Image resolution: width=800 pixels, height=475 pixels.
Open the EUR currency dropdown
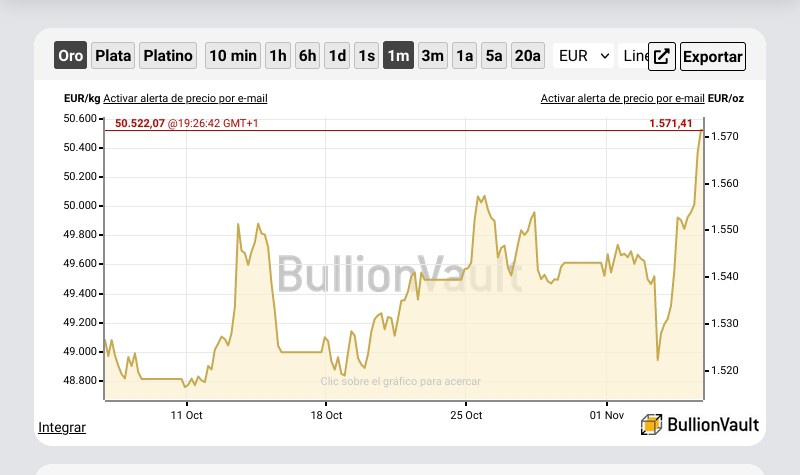tap(584, 56)
